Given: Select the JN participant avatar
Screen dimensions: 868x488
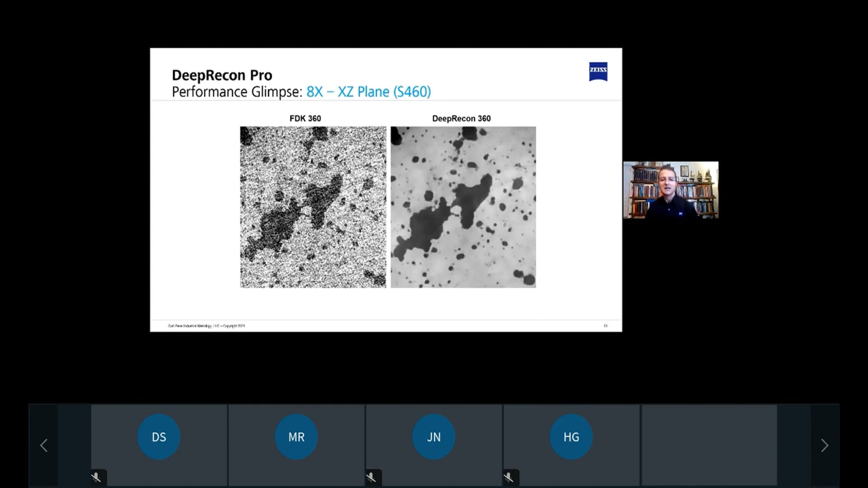Looking at the screenshot, I should pos(434,437).
